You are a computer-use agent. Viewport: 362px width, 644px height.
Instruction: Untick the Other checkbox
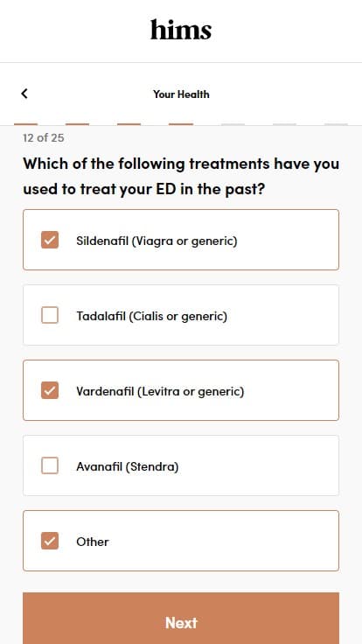click(50, 541)
